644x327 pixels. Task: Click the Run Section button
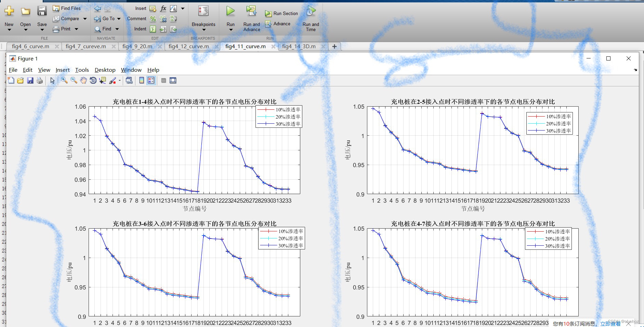[x=281, y=13]
